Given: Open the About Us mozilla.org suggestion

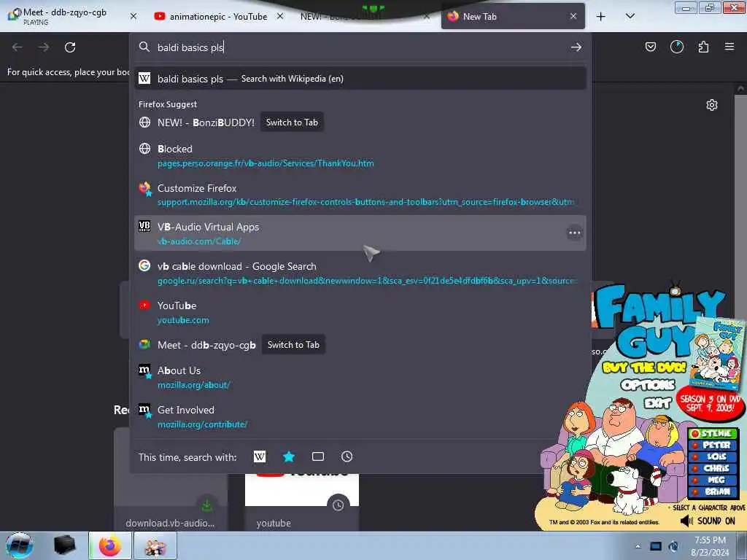Looking at the screenshot, I should tap(360, 377).
